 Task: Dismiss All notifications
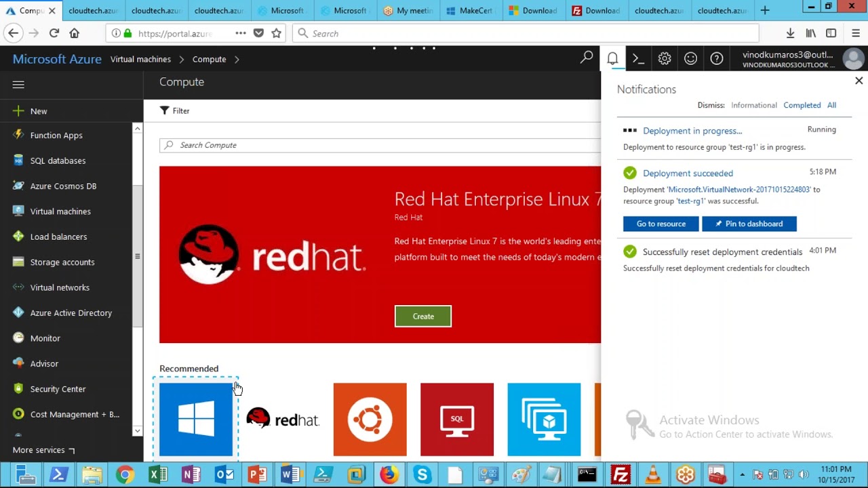click(831, 105)
